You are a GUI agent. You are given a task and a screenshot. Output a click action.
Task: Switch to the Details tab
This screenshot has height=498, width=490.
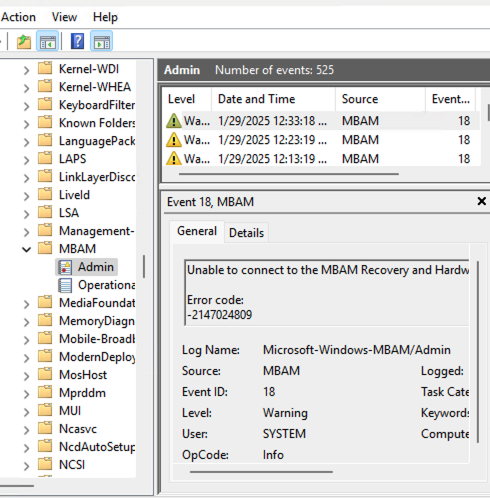[246, 233]
